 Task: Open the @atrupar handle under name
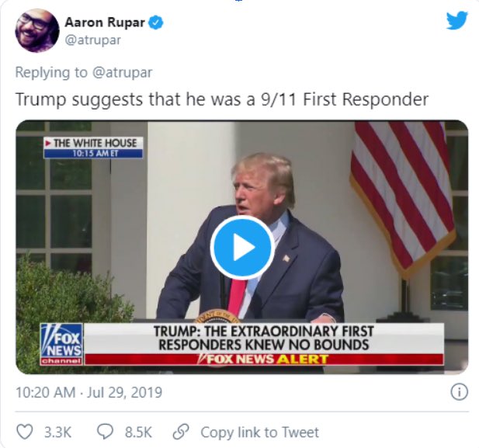(x=93, y=40)
